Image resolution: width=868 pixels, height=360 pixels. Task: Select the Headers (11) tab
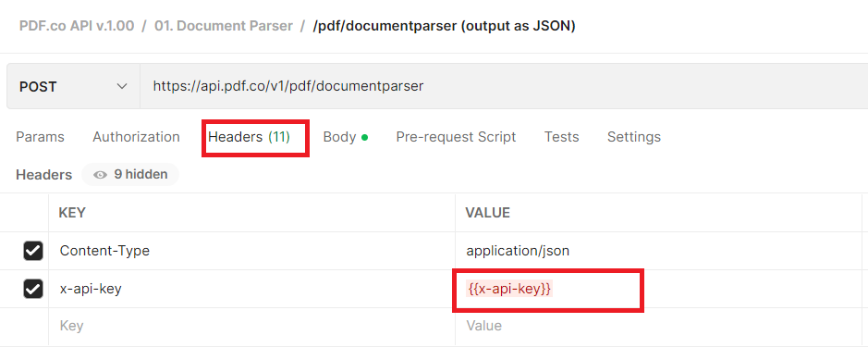coord(249,137)
